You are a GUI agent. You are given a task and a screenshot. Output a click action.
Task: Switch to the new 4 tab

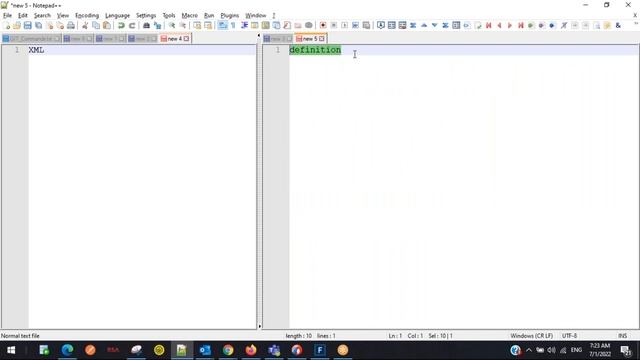[175, 38]
